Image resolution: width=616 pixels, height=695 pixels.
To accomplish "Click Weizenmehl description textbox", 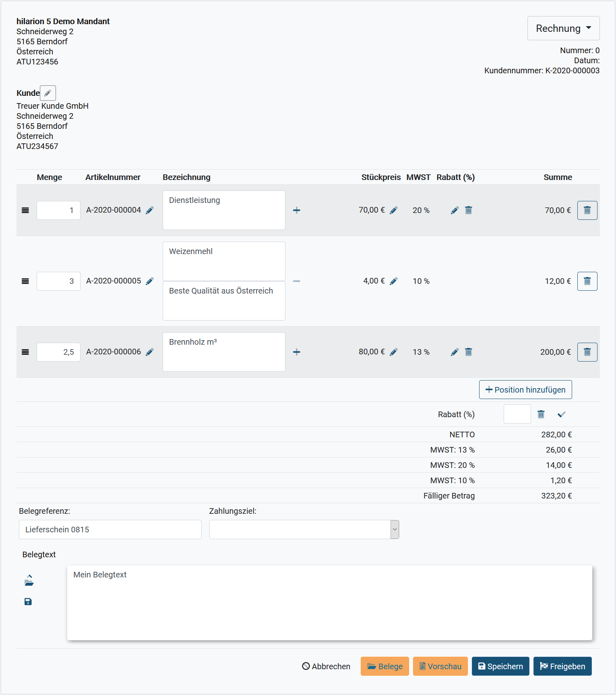I will [224, 261].
